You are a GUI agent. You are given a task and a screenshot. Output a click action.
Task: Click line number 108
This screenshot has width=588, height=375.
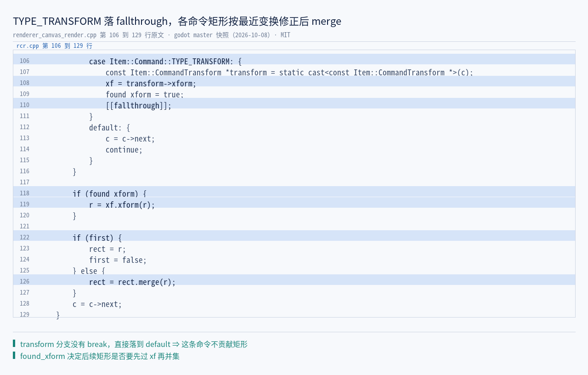click(x=24, y=83)
